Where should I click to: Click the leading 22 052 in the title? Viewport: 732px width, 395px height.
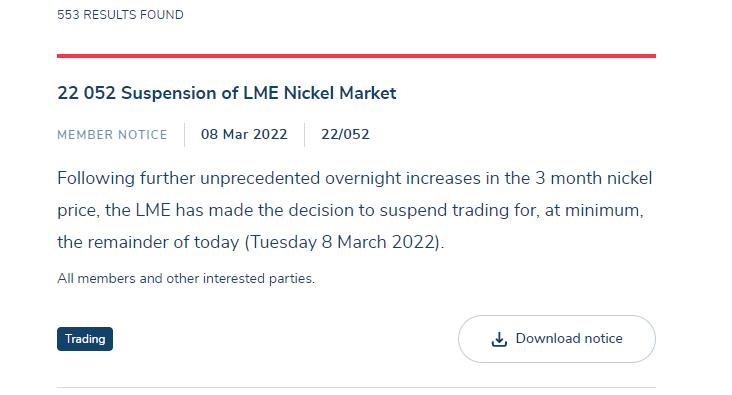(x=86, y=93)
